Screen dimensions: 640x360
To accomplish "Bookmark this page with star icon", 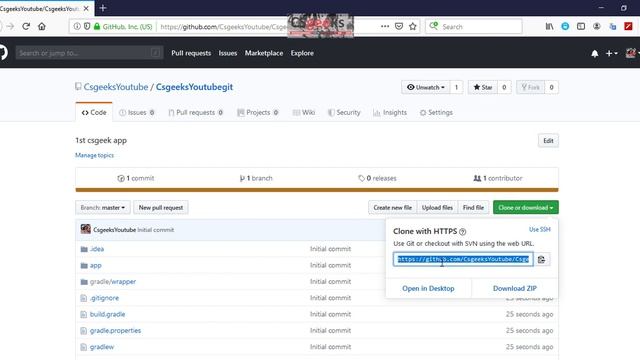I will (x=413, y=27).
